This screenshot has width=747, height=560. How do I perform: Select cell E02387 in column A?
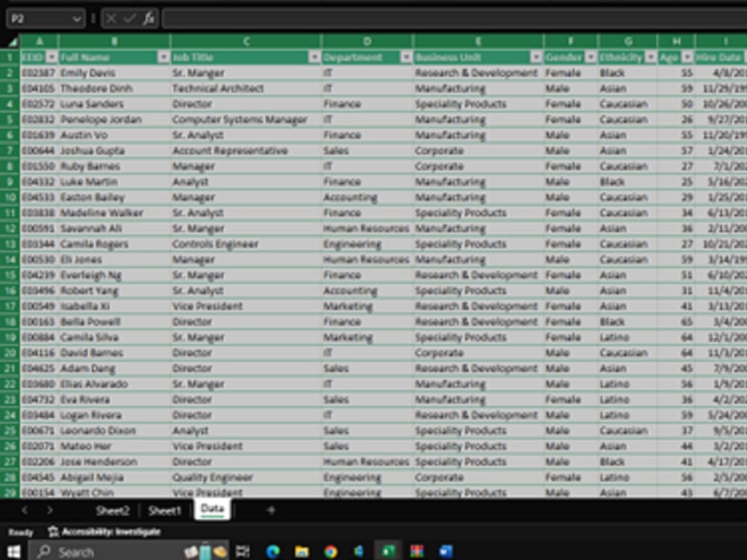pyautogui.click(x=39, y=73)
